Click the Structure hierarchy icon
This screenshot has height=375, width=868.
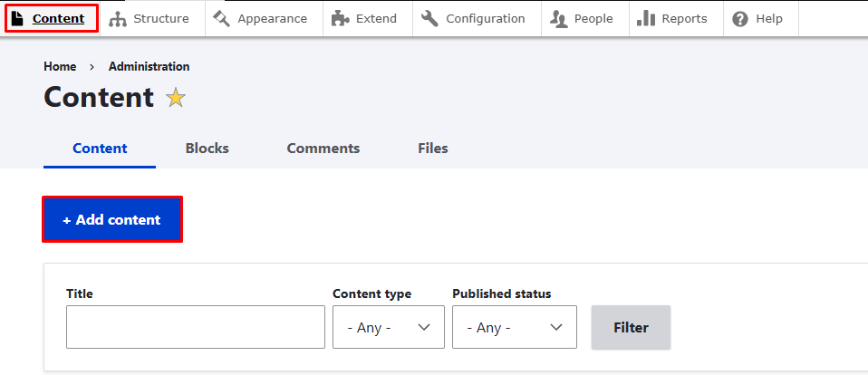pos(118,19)
